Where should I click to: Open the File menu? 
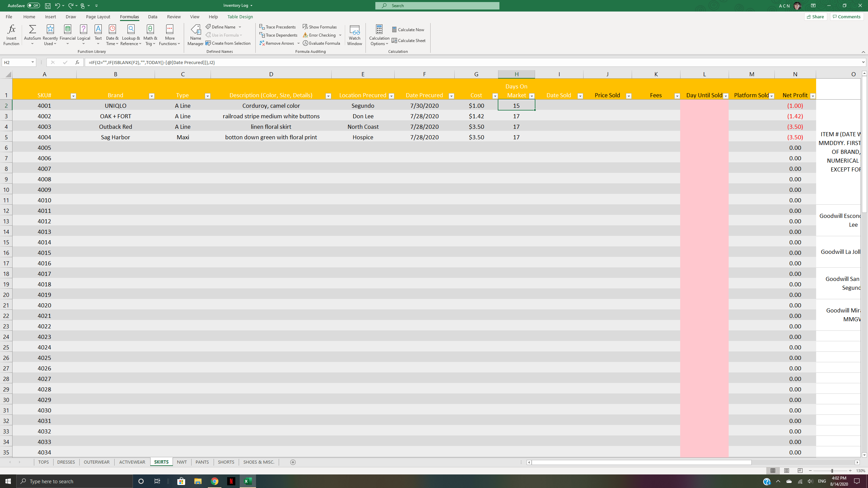(x=9, y=17)
